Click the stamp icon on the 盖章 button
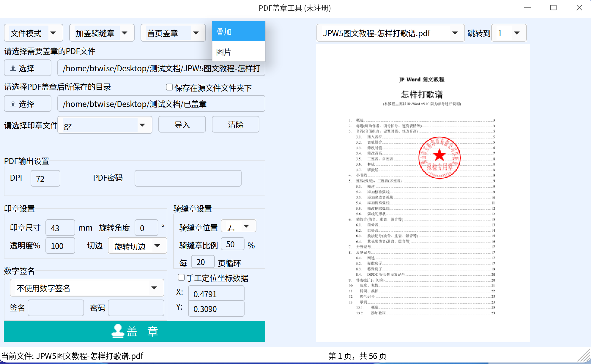Image resolution: width=591 pixels, height=364 pixels. [118, 331]
